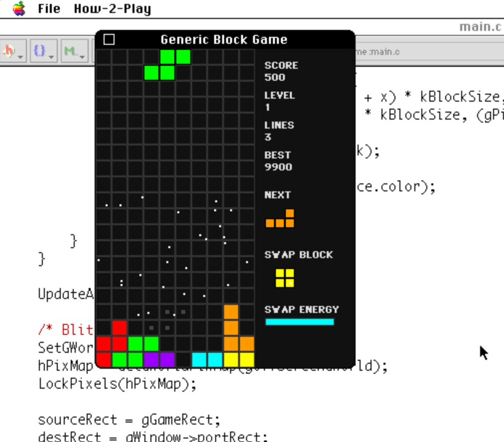The width and height of the screenshot is (504, 442).
Task: Open the header files 'h' popup
Action: coord(12,51)
